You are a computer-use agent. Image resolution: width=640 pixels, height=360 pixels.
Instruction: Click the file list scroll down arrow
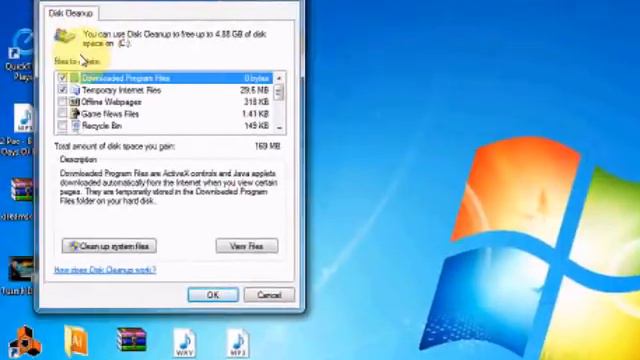click(279, 128)
